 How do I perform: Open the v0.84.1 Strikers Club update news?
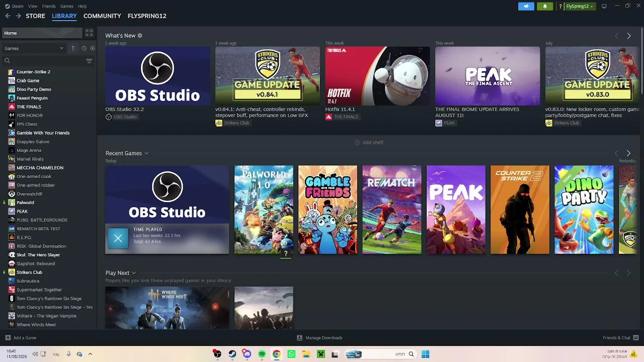(268, 76)
